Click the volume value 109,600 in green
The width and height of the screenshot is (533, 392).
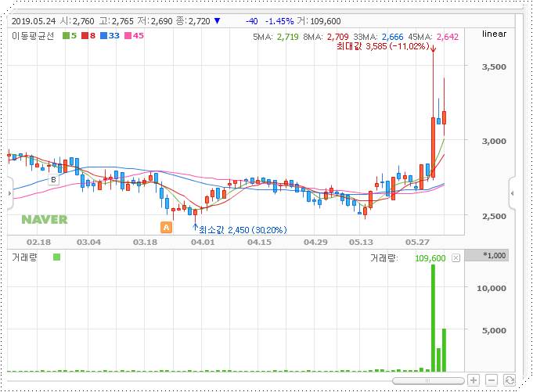pyautogui.click(x=430, y=258)
